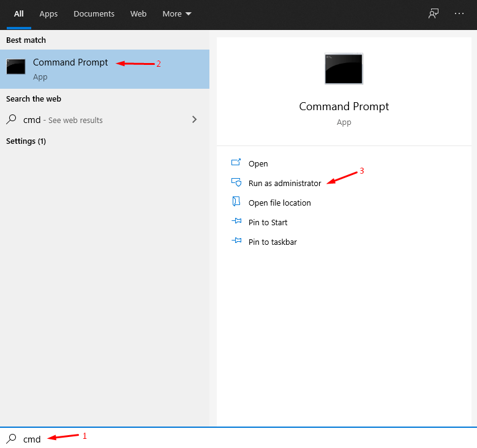Click the Pin to Start pin icon
The height and width of the screenshot is (448, 477).
pos(236,222)
